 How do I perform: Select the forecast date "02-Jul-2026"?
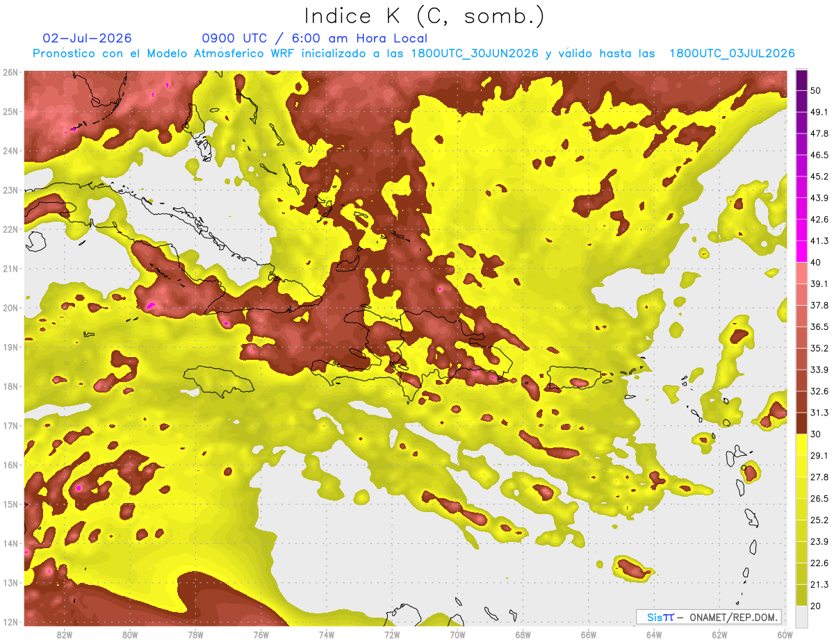87,38
